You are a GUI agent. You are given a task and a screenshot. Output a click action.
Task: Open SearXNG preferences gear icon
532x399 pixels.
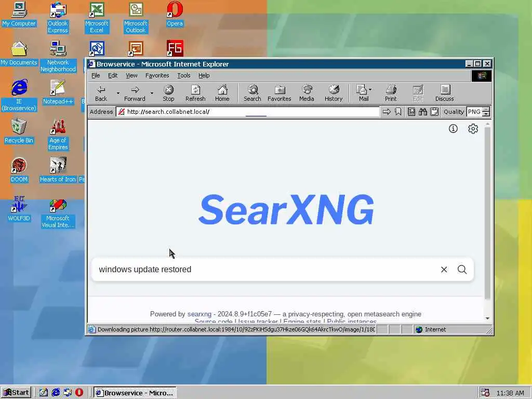coord(473,129)
